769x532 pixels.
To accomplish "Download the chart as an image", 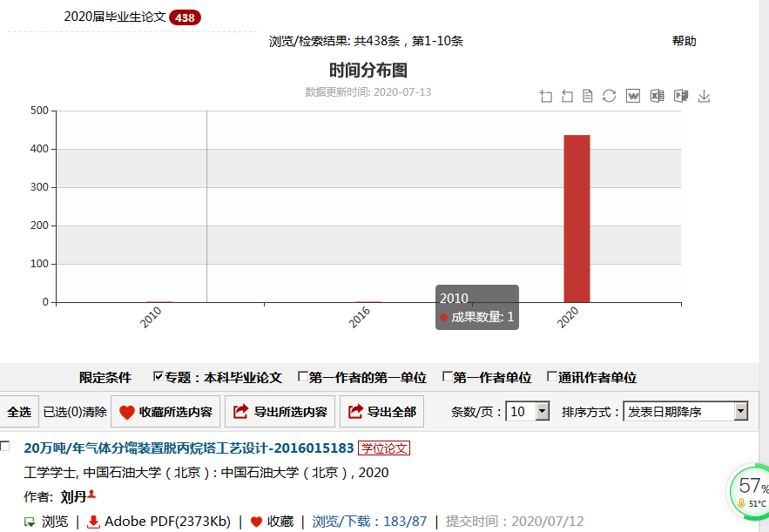I will point(705,96).
